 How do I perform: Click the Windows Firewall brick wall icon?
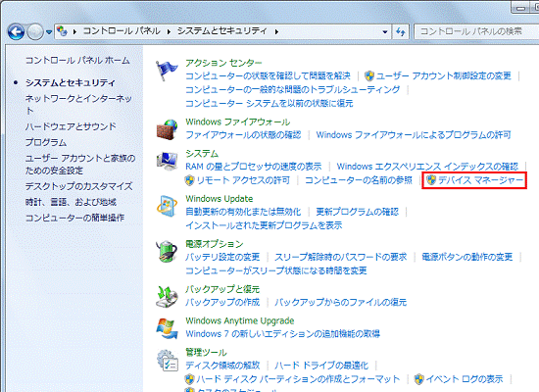[x=167, y=130]
